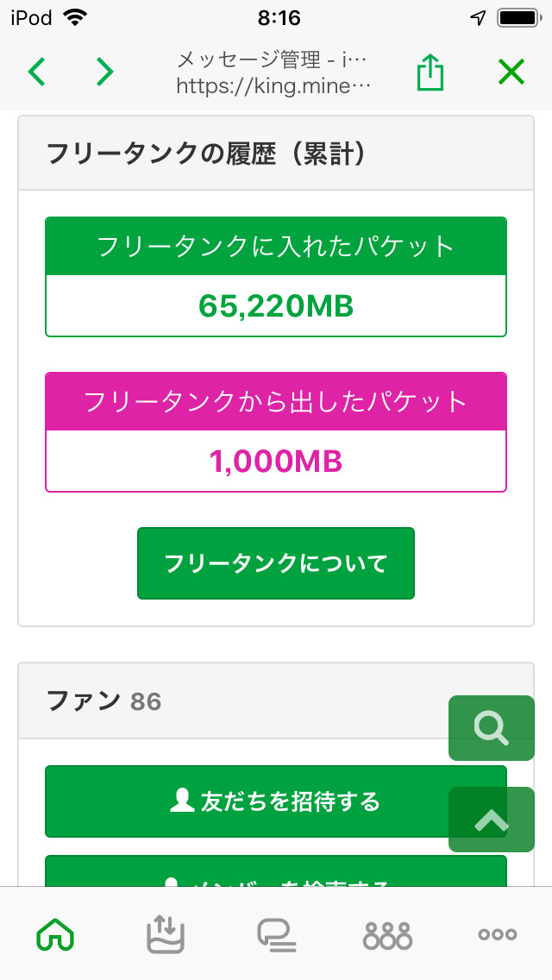This screenshot has height=980, width=552.
Task: Open the chat bubbles tab icon
Action: (276, 934)
